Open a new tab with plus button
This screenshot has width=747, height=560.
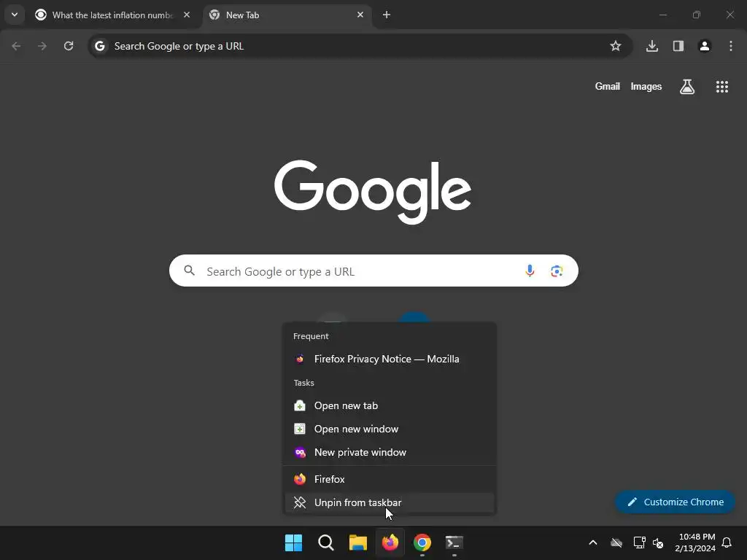click(387, 15)
